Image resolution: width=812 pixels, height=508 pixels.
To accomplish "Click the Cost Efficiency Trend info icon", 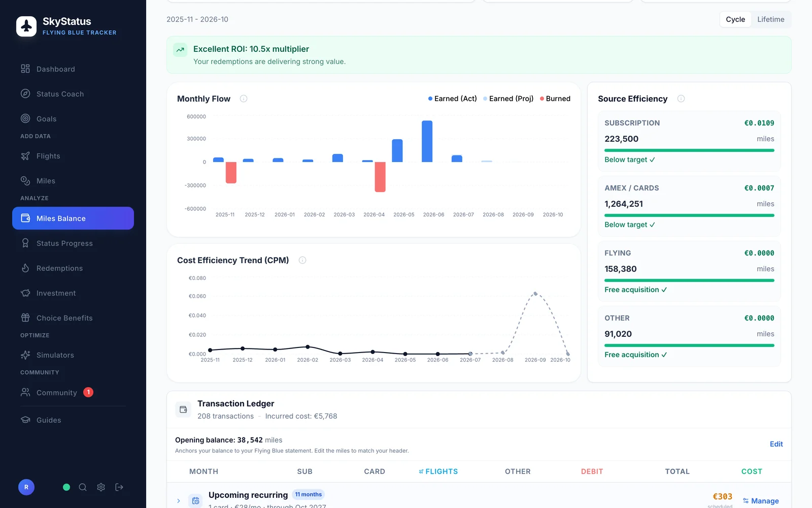I will [302, 260].
